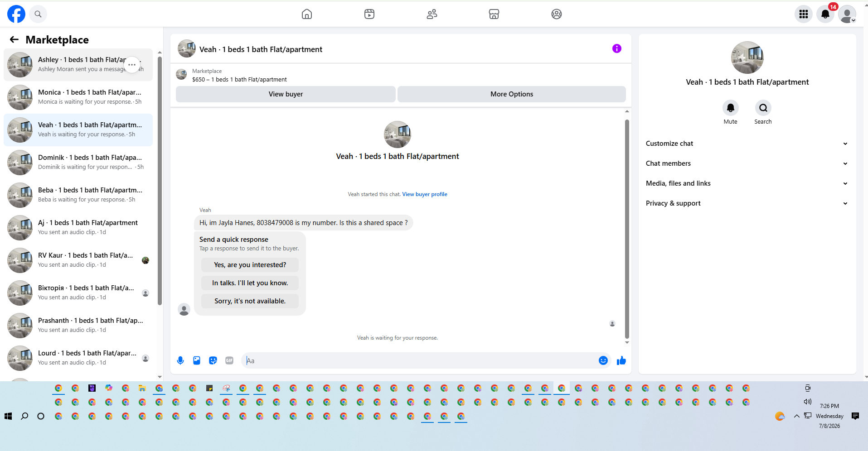
Task: Click the listing thumbnail beside the $650 listing
Action: click(x=181, y=75)
